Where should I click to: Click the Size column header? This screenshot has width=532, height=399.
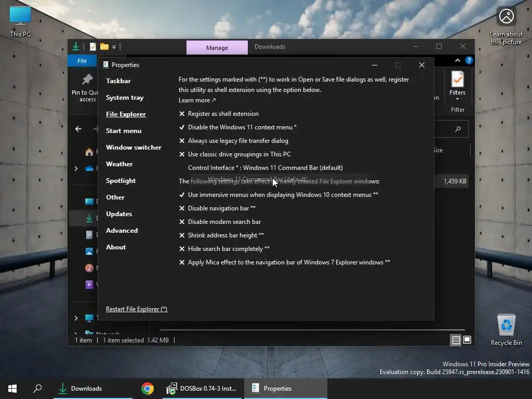coord(438,150)
